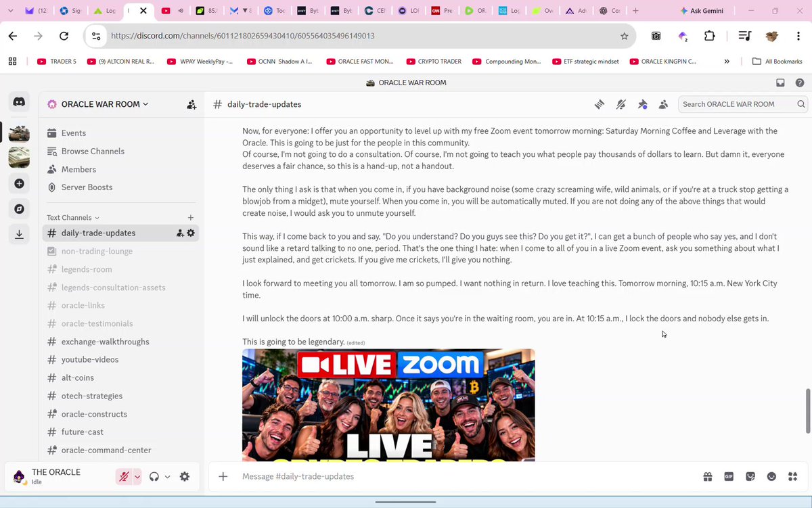Open the Discover servers compass icon
This screenshot has height=508, width=812.
(19, 209)
